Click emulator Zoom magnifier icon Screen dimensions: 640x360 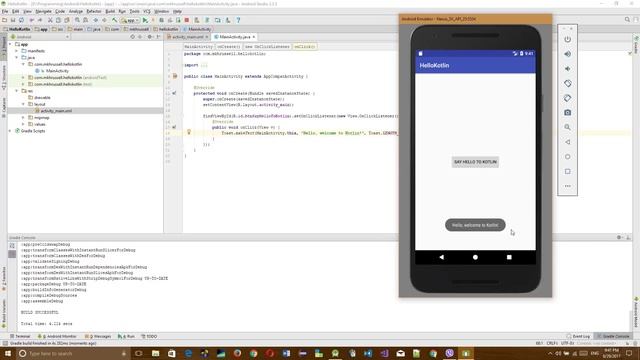(567, 127)
